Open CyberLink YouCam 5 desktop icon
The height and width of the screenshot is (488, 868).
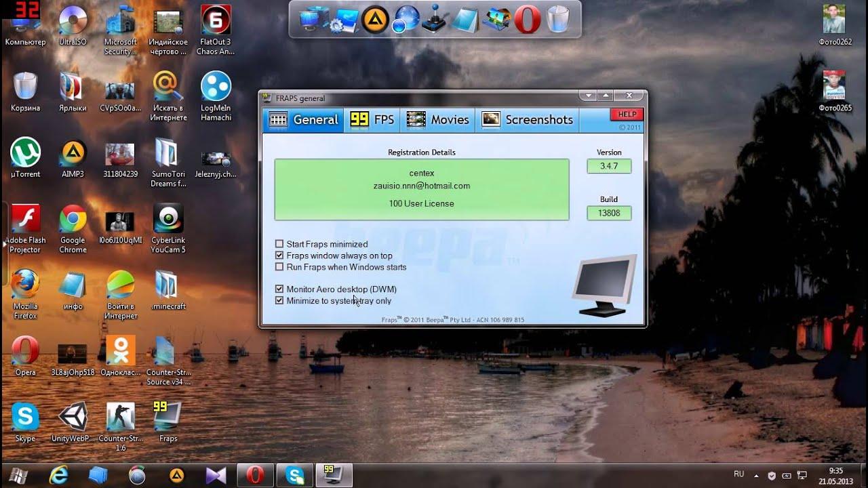point(168,229)
